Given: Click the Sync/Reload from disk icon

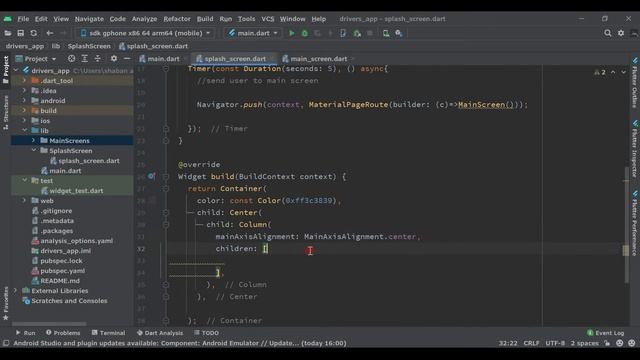Looking at the screenshot, I should pos(33,33).
